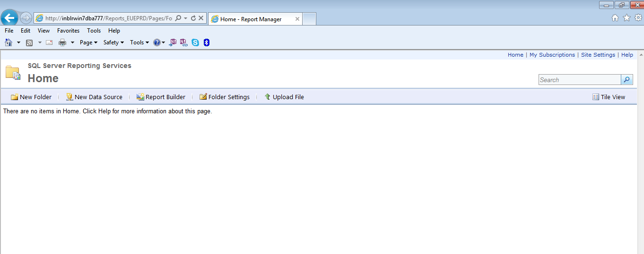Expand the feeds dropdown arrow
The image size is (644, 254).
[40, 42]
